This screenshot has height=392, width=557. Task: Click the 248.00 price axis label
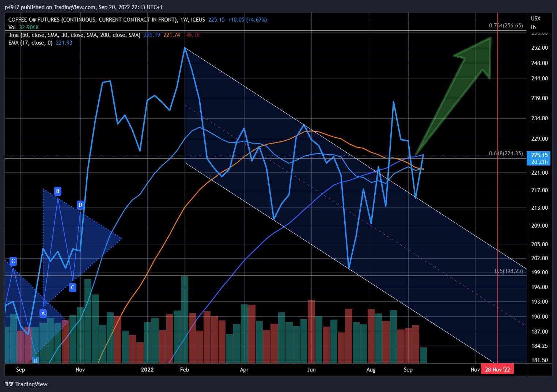[x=539, y=63]
